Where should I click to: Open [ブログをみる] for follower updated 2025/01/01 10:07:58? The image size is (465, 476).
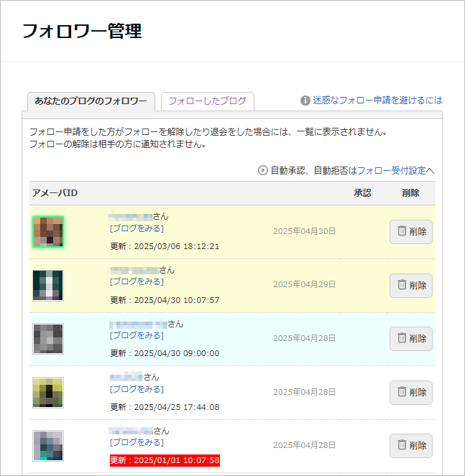(x=137, y=442)
